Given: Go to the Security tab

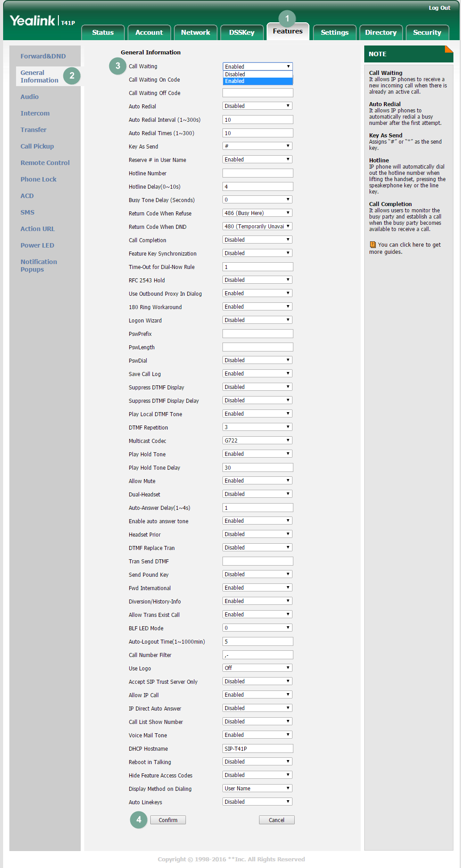Looking at the screenshot, I should (427, 33).
